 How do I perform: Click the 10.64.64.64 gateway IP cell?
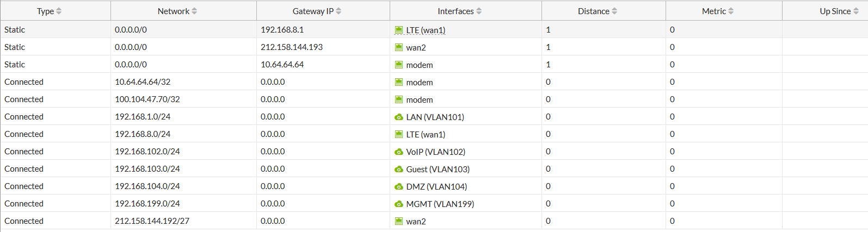(282, 65)
